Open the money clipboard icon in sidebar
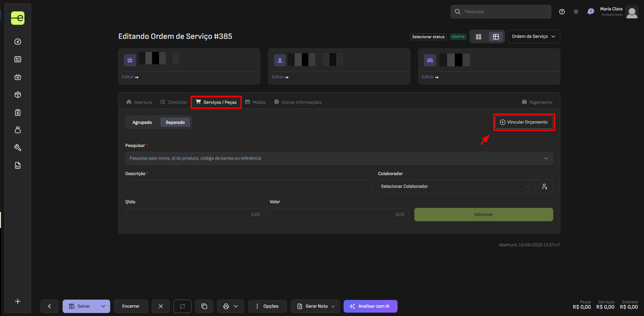This screenshot has height=316, width=644. pos(18,112)
